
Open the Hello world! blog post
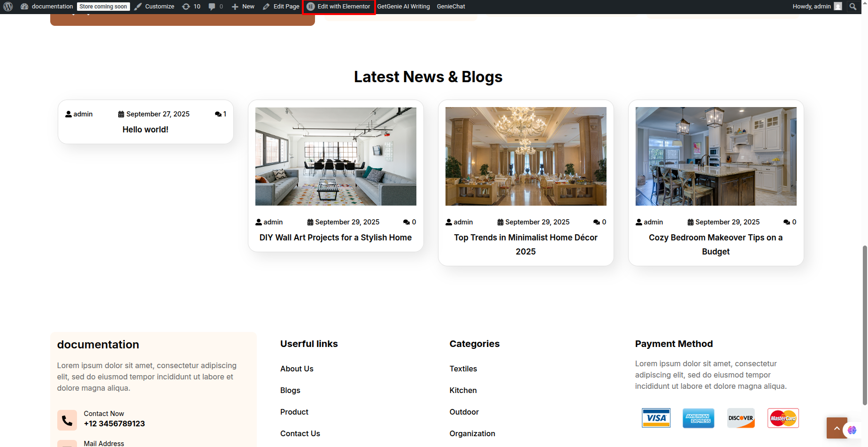(146, 130)
